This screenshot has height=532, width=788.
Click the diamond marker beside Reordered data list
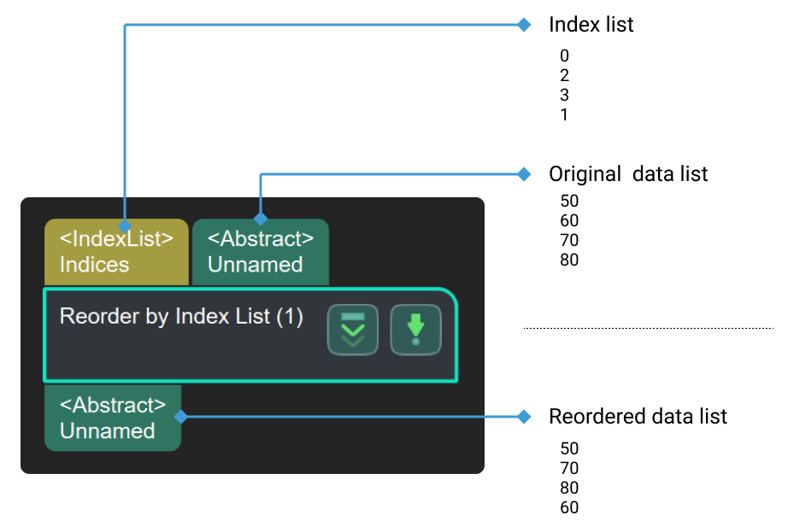(524, 417)
